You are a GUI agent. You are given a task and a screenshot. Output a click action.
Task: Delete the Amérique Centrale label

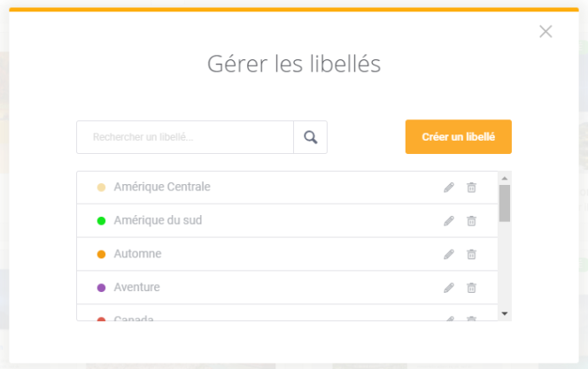pyautogui.click(x=471, y=188)
